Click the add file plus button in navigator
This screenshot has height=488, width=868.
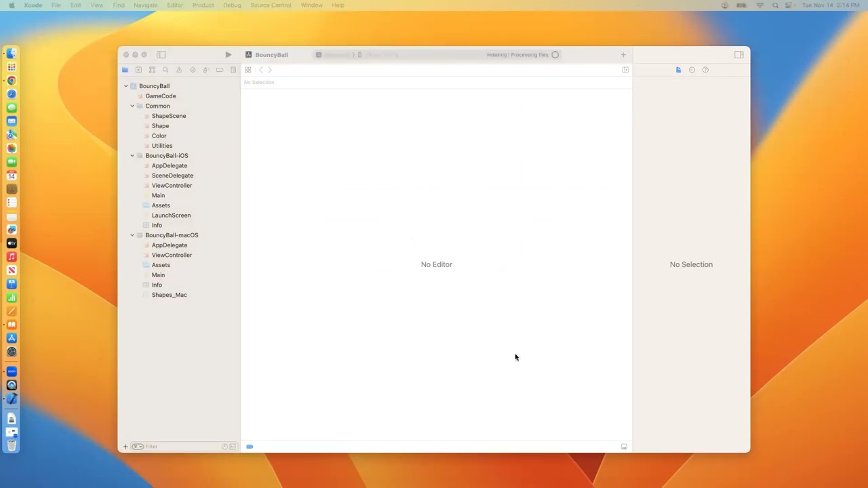pyautogui.click(x=125, y=447)
